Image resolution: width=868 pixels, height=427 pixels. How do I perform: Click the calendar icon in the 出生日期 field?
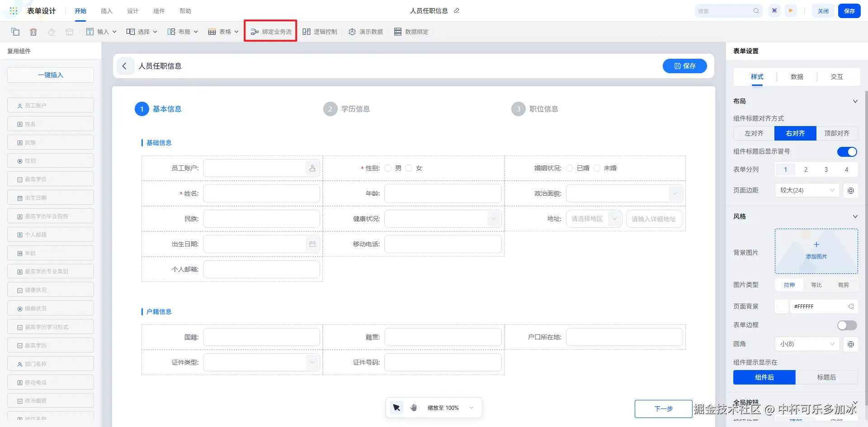[312, 244]
